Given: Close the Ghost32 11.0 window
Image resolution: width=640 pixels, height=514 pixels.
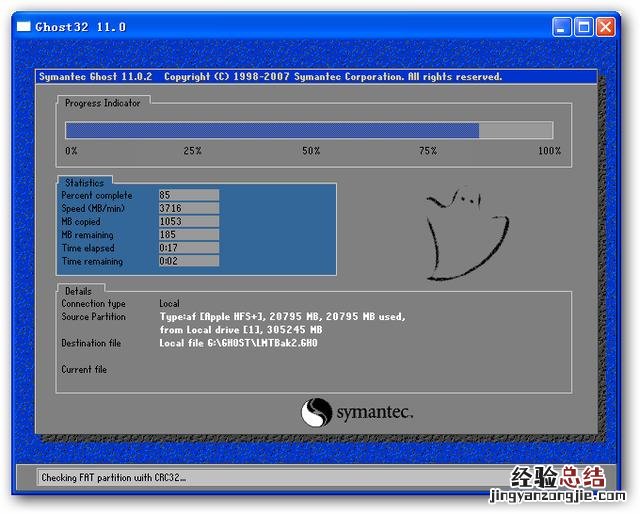Looking at the screenshot, I should click(x=606, y=27).
